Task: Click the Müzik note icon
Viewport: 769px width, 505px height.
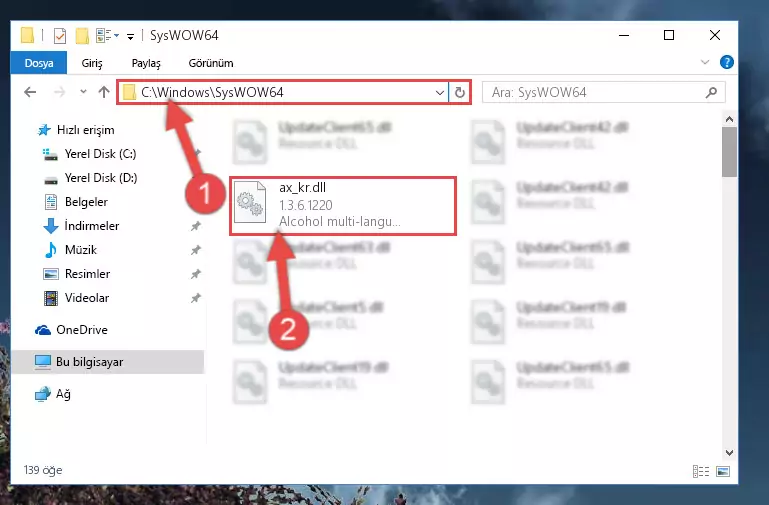Action: click(x=51, y=250)
